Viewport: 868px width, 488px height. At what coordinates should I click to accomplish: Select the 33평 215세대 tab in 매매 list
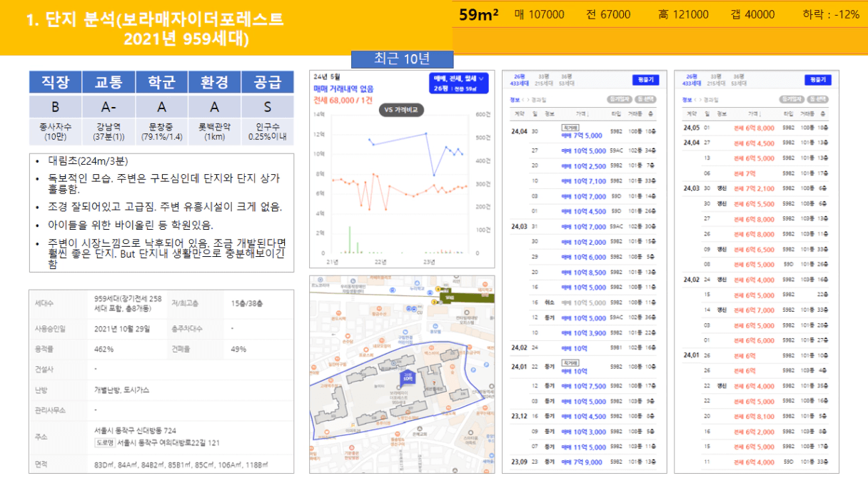click(544, 80)
